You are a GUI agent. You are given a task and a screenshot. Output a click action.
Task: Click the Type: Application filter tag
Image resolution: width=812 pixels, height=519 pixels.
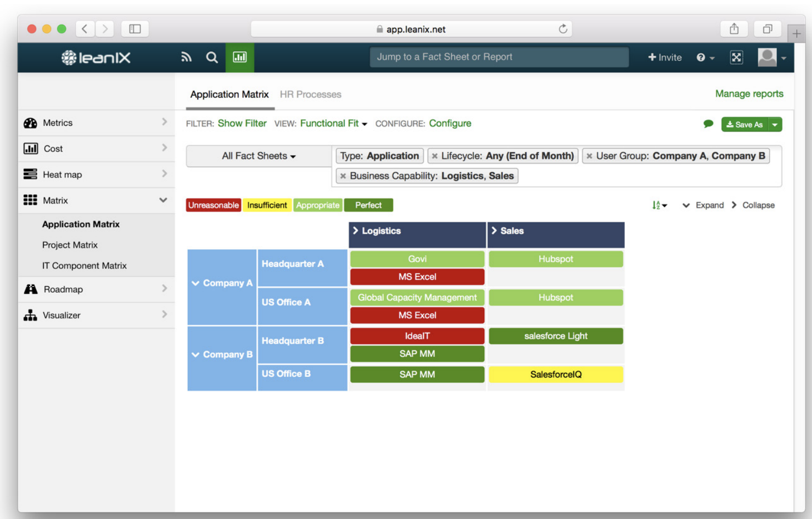(379, 156)
